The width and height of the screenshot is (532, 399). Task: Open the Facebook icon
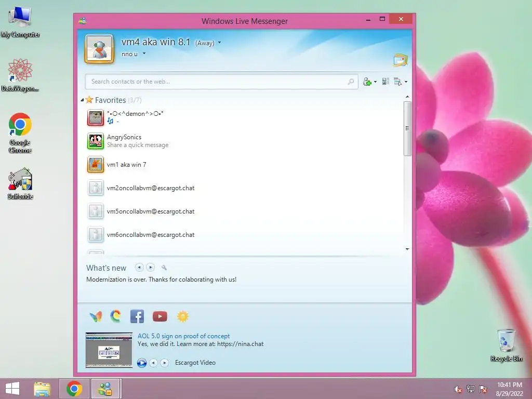pos(137,316)
